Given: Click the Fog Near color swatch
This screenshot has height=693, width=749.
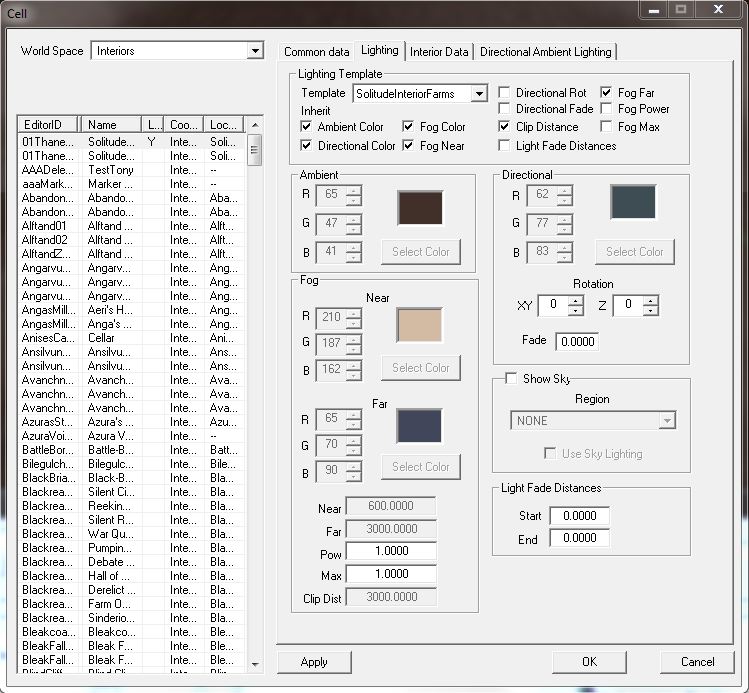Looking at the screenshot, I should coord(419,324).
